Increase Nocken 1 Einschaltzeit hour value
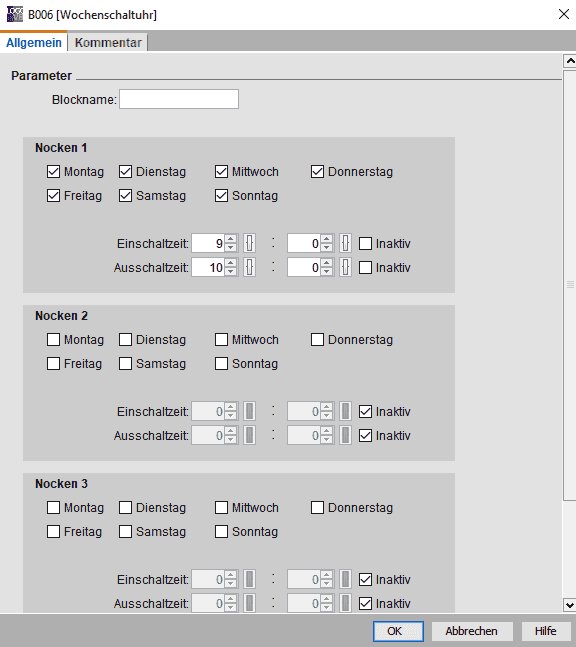The image size is (576, 647). coord(231,239)
